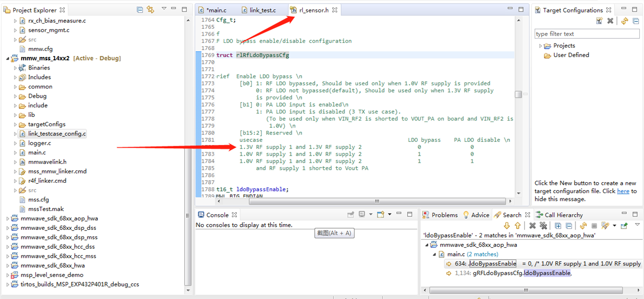Expand all search results
Screen dimensions: 644x299
[558, 226]
